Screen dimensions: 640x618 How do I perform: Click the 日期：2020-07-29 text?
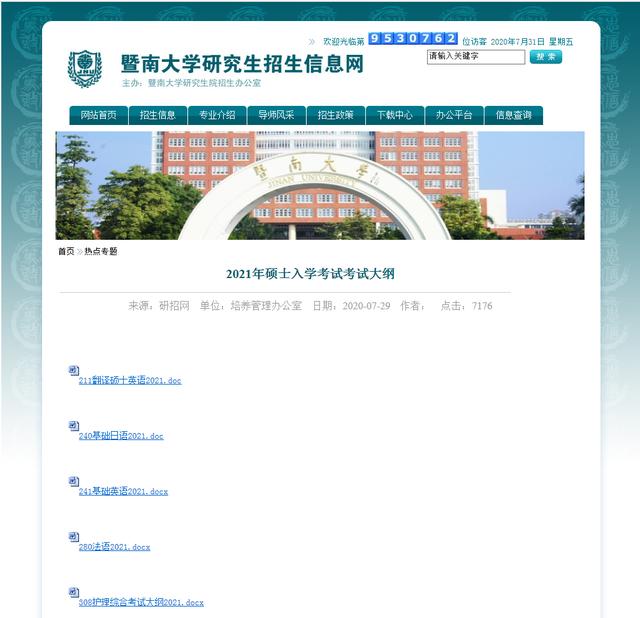click(x=351, y=306)
